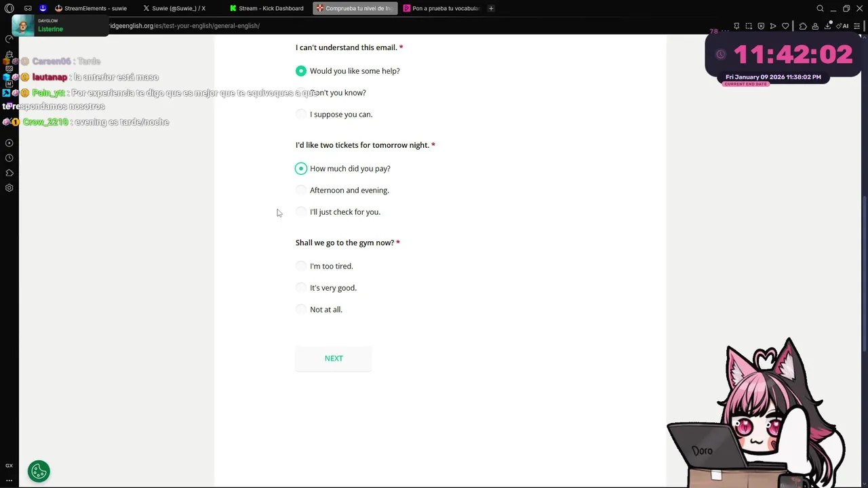Click the browser address bar URL

[x=184, y=26]
